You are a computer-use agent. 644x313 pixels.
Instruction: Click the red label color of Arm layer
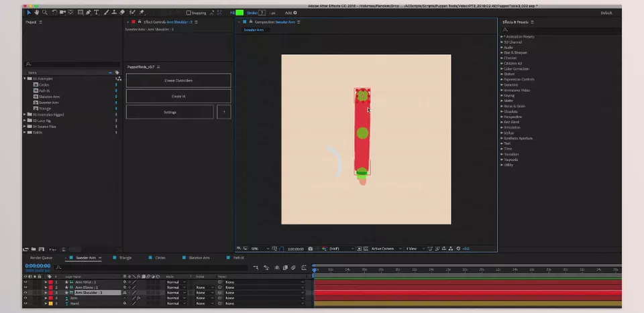[x=50, y=298]
